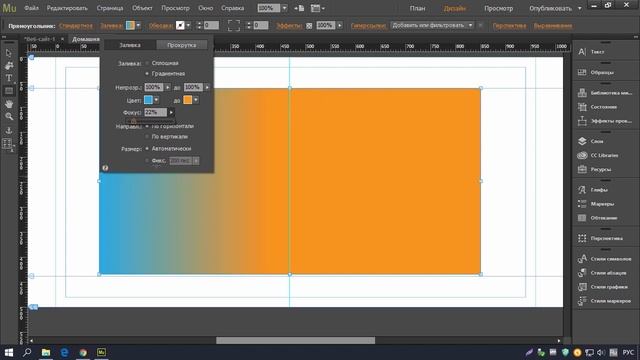Switch to План mode
This screenshot has width=640, height=360.
(x=417, y=8)
